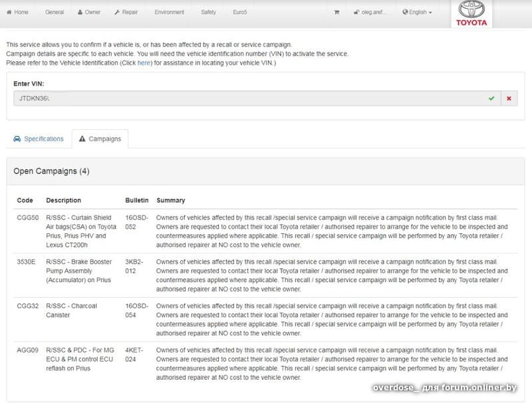Click the Charcoal Canister description

click(x=72, y=311)
